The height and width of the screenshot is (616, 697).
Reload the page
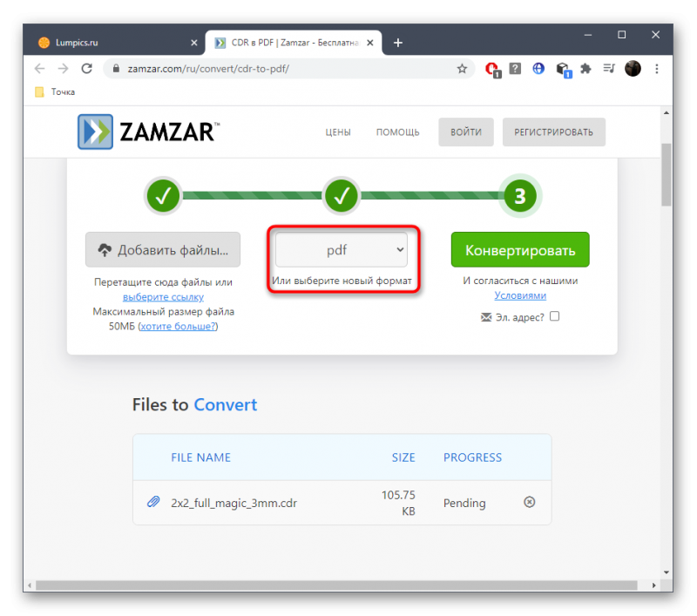point(86,69)
